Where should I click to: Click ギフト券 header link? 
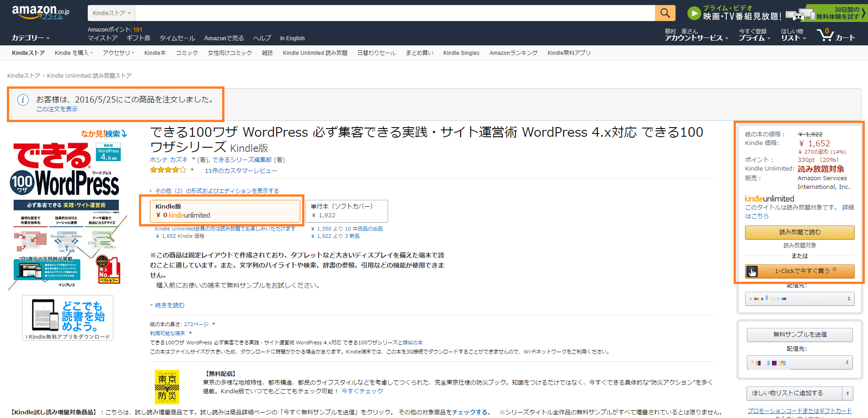[x=138, y=38]
